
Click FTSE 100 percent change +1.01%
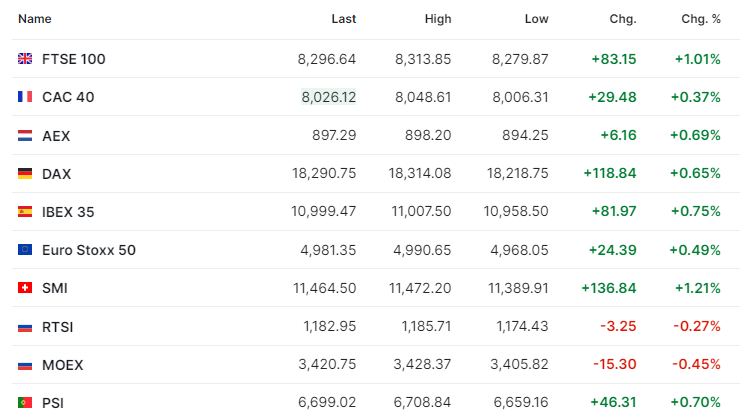pyautogui.click(x=698, y=59)
